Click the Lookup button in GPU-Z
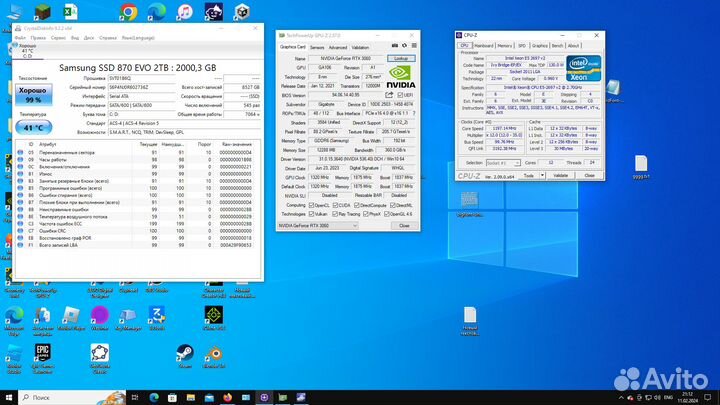Image resolution: width=720 pixels, height=405 pixels. coord(401,58)
